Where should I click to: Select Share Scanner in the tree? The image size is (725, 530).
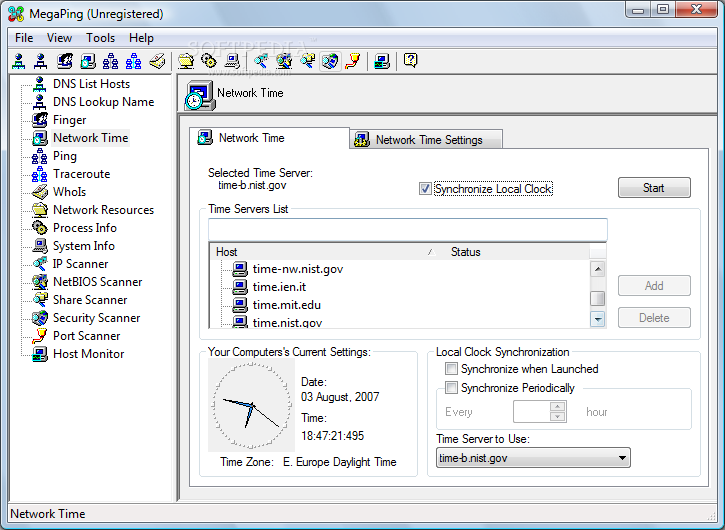(90, 300)
